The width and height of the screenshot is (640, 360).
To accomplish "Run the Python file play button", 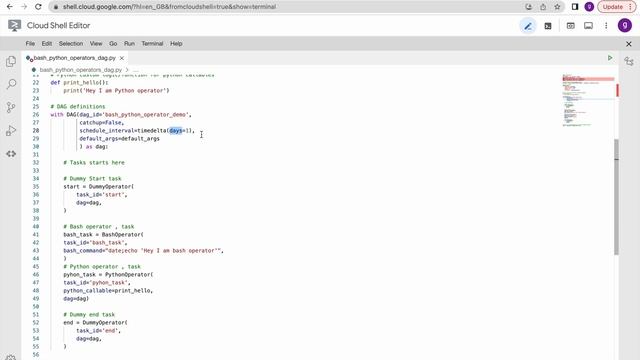I will click(610, 58).
